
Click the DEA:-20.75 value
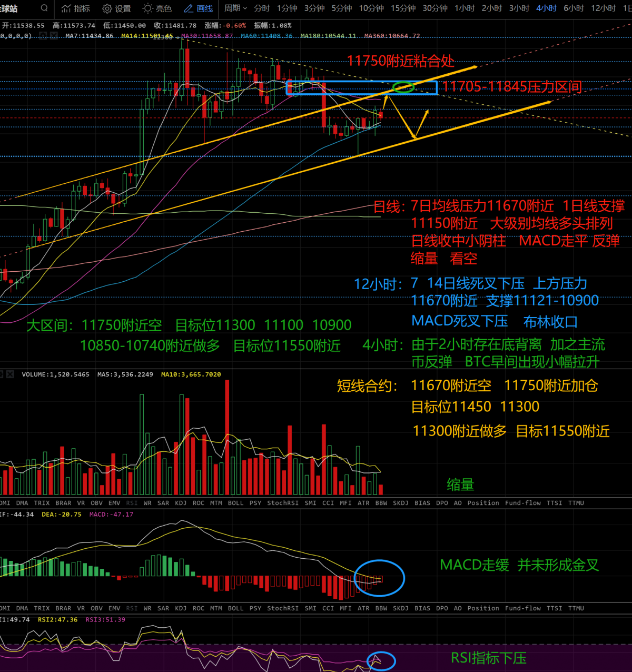click(x=62, y=515)
